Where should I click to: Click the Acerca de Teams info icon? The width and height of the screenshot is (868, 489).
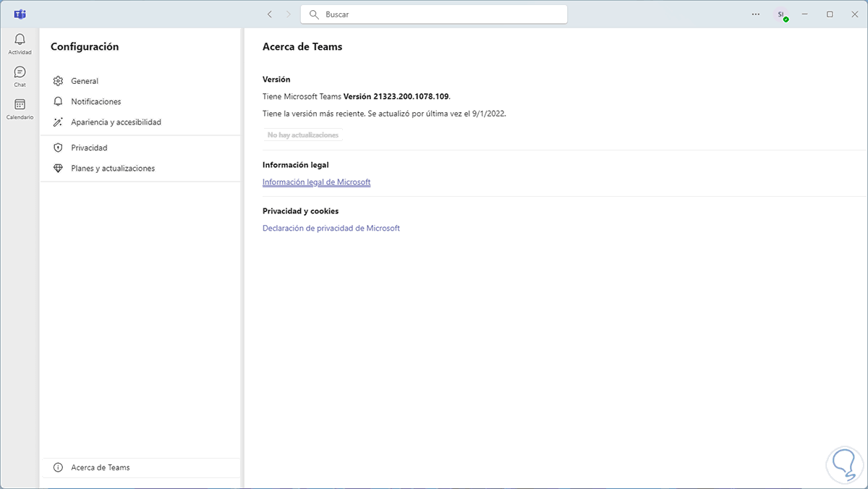(x=59, y=467)
